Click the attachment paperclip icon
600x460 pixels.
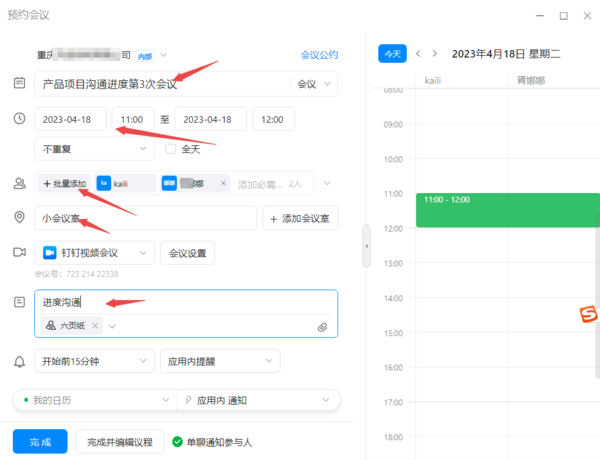(323, 327)
